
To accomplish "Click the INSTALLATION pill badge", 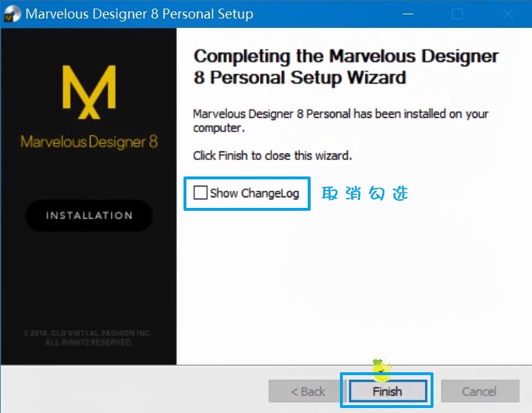I will pyautogui.click(x=89, y=216).
